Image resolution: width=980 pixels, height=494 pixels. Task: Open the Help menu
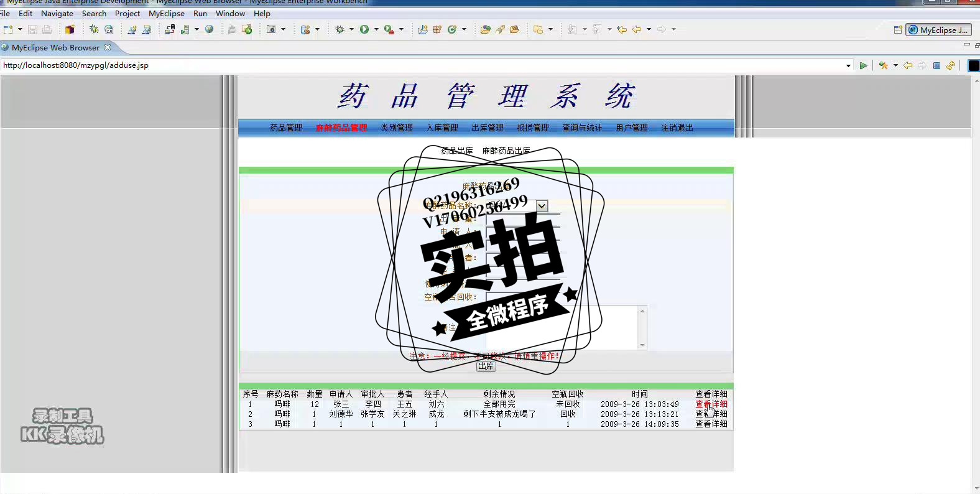(x=262, y=13)
